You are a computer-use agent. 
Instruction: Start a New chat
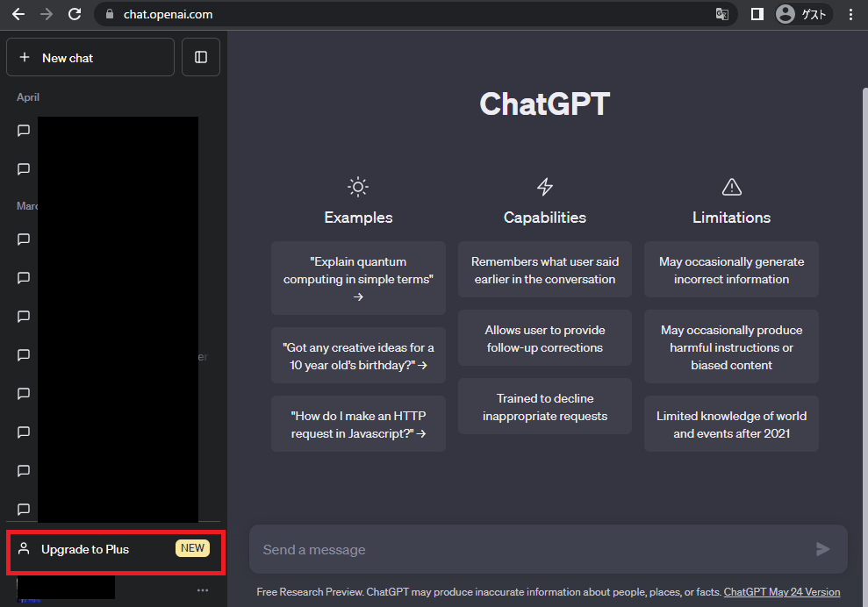coord(90,56)
